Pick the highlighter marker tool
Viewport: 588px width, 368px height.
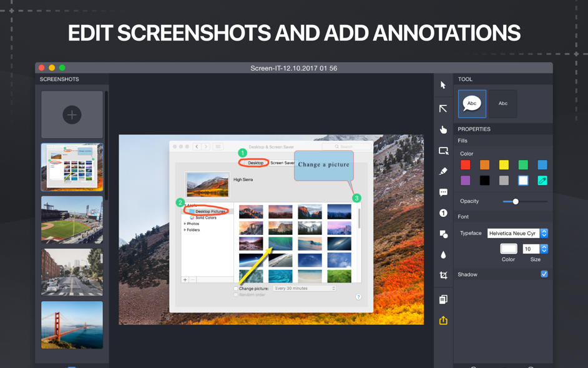[x=443, y=171]
